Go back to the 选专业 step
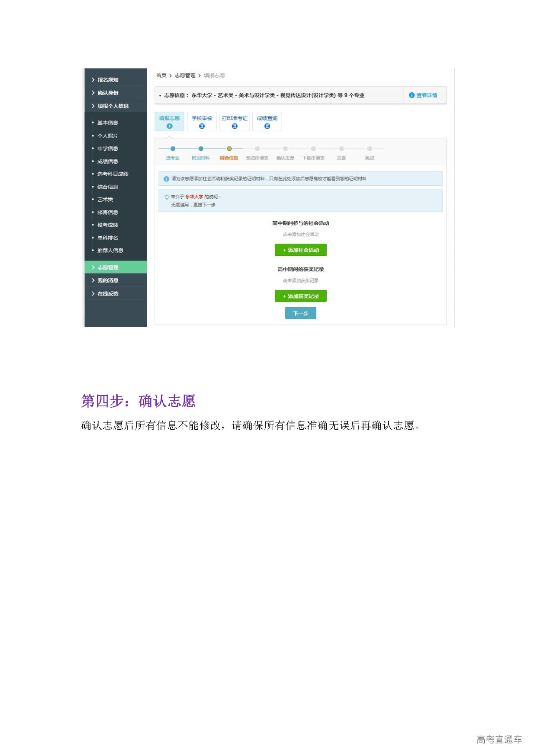The height and width of the screenshot is (756, 534). click(x=172, y=158)
